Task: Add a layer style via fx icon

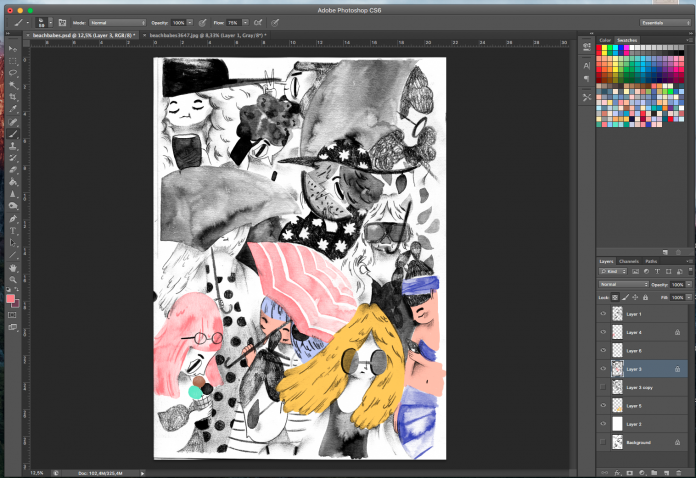Action: click(617, 473)
